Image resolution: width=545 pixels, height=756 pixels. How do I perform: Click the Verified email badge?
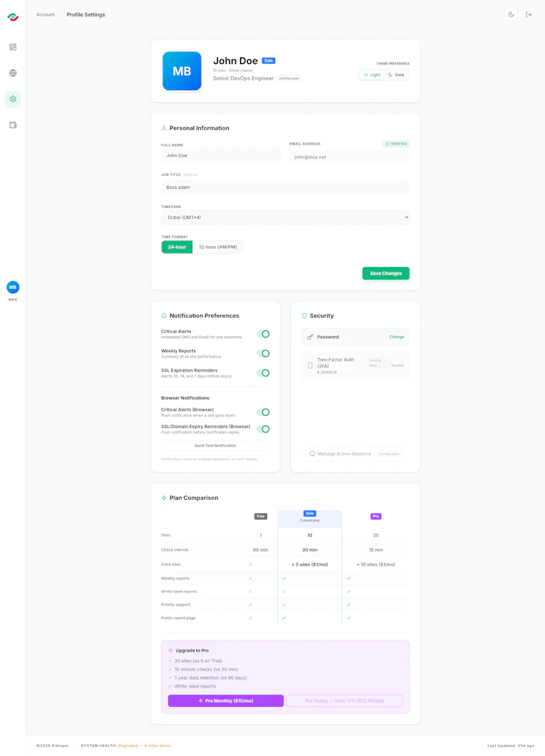(396, 144)
